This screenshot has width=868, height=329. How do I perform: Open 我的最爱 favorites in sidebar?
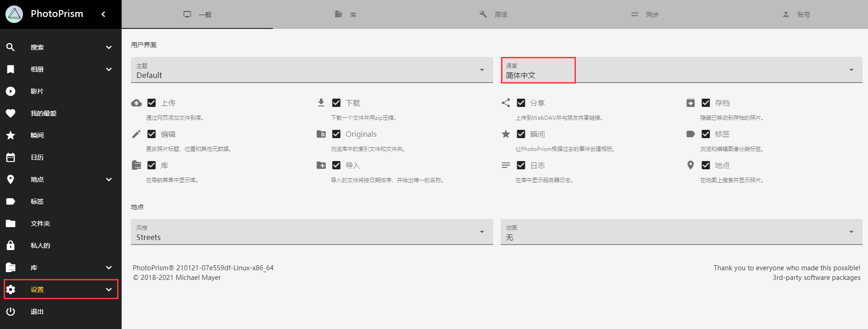(61, 113)
